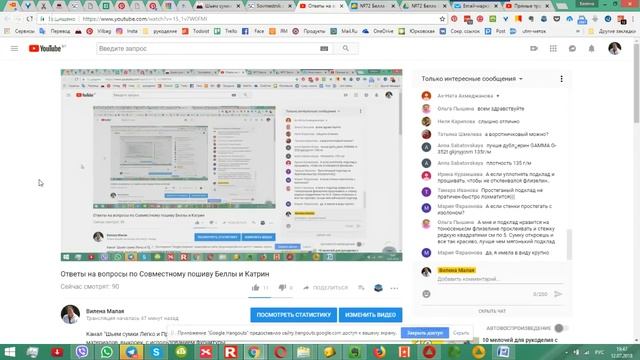
Task: Open the Trello bookmark
Action: [x=226, y=31]
